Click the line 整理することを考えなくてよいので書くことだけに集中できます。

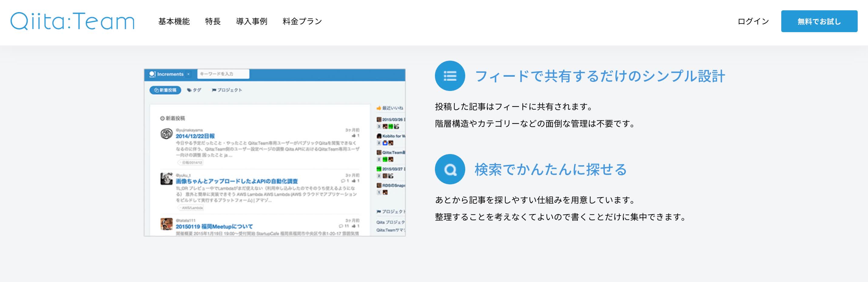(561, 217)
